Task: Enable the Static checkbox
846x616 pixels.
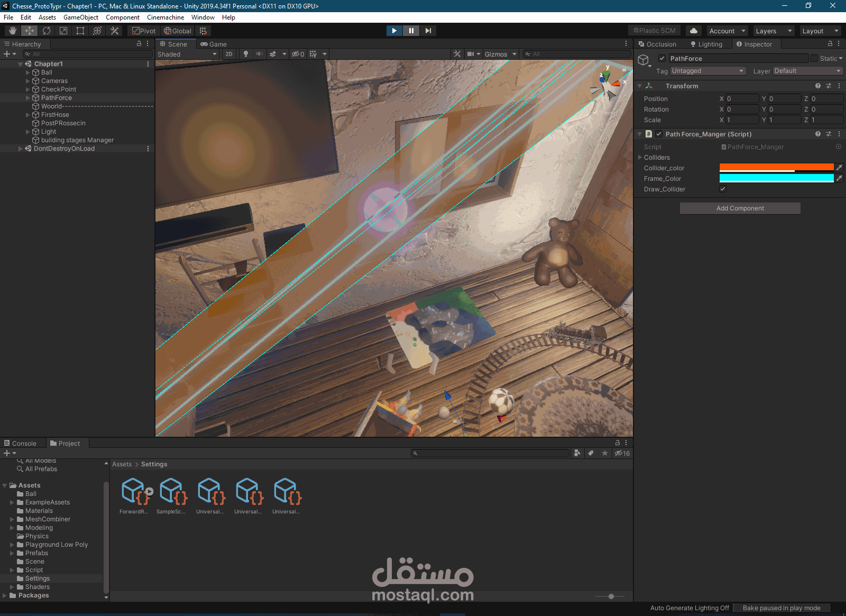Action: (x=814, y=58)
